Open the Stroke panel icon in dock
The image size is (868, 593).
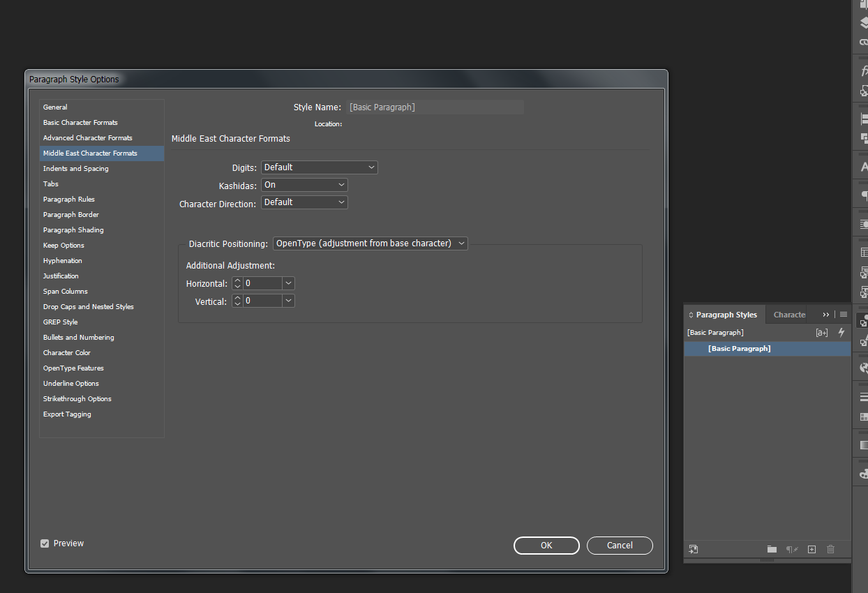(x=864, y=397)
